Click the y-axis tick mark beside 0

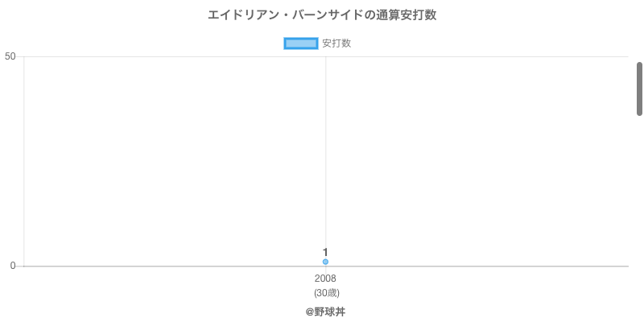pos(20,266)
